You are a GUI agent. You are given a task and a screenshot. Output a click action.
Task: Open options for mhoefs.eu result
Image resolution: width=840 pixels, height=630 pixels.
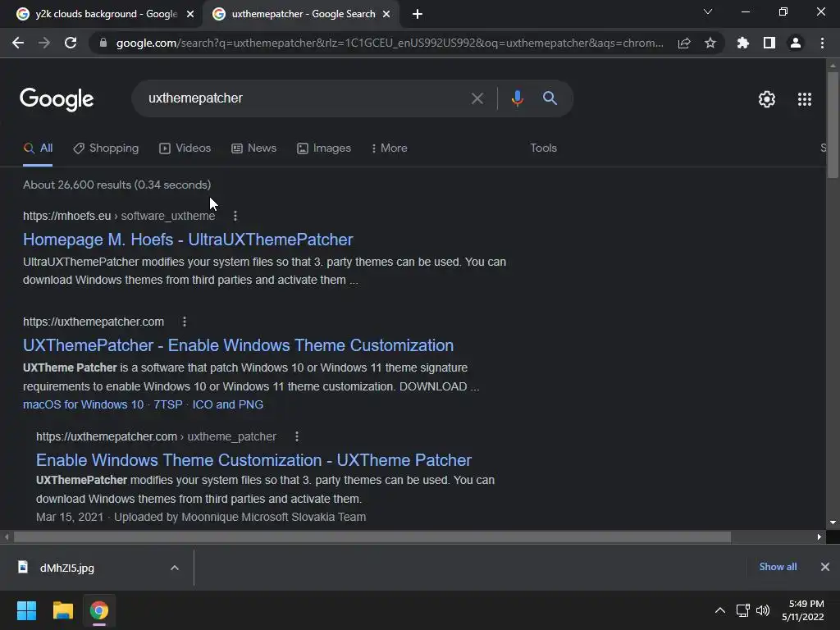235,216
